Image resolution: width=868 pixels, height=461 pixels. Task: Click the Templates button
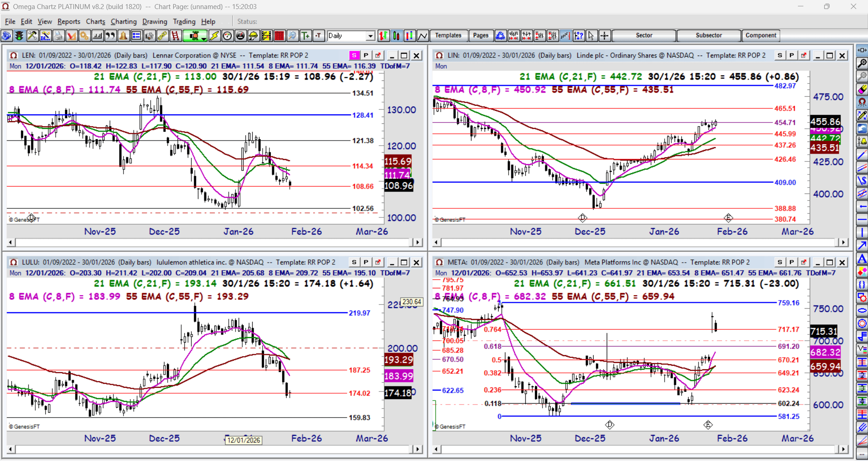pos(448,36)
